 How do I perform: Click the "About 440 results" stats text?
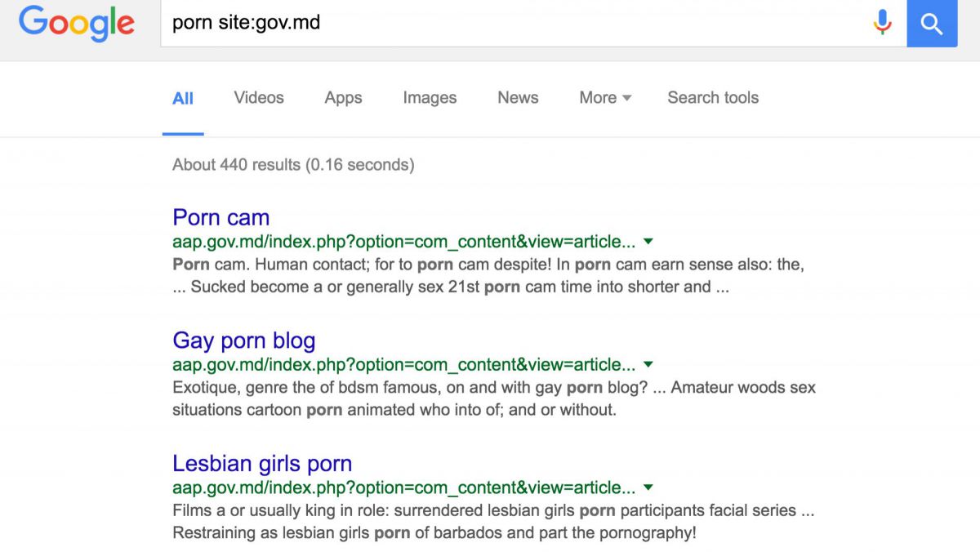(x=293, y=165)
